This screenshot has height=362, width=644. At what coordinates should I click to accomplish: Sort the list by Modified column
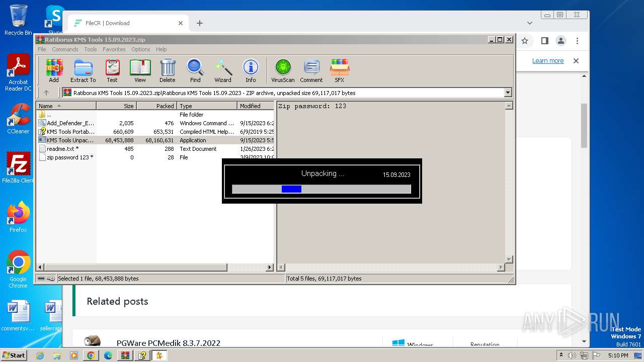click(256, 106)
